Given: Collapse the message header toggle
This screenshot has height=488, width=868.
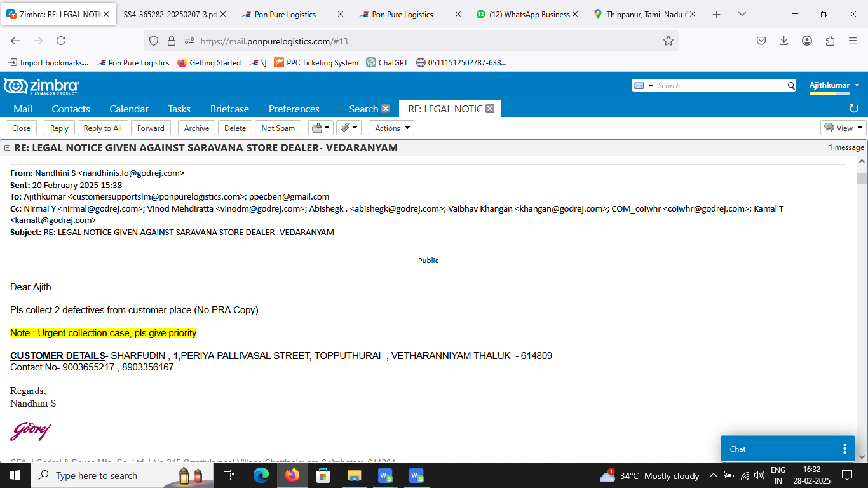Looking at the screenshot, I should pos(7,148).
